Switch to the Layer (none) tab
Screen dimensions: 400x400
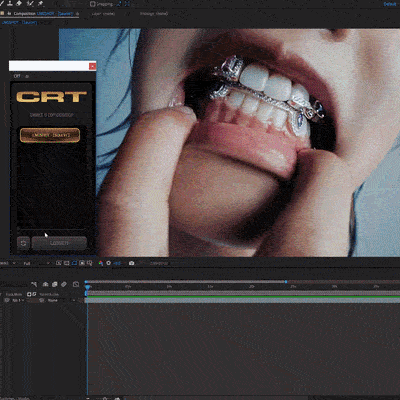click(103, 14)
